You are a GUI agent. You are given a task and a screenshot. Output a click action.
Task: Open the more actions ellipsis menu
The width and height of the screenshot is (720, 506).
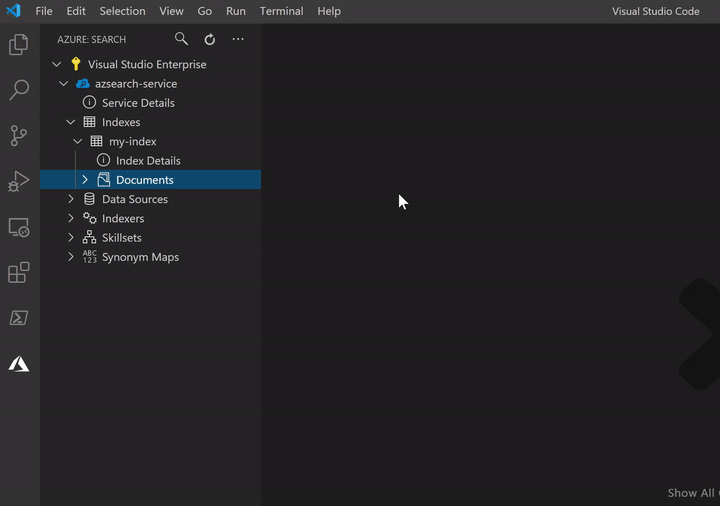[238, 39]
